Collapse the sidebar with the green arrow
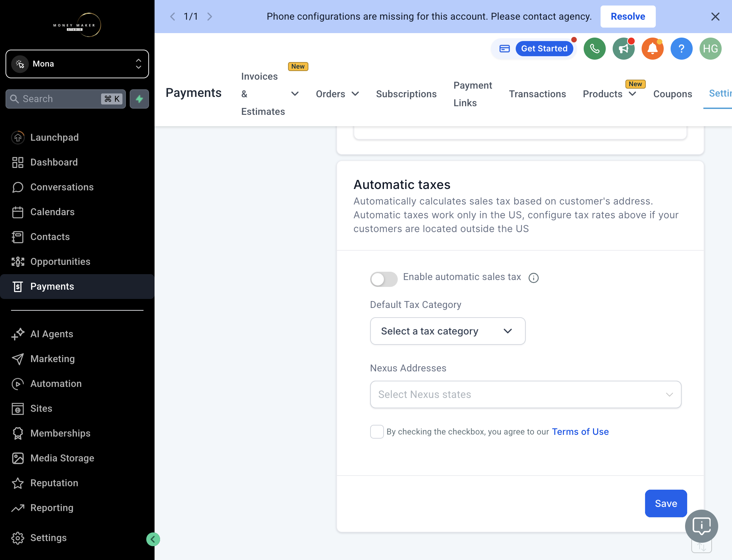 coord(153,539)
